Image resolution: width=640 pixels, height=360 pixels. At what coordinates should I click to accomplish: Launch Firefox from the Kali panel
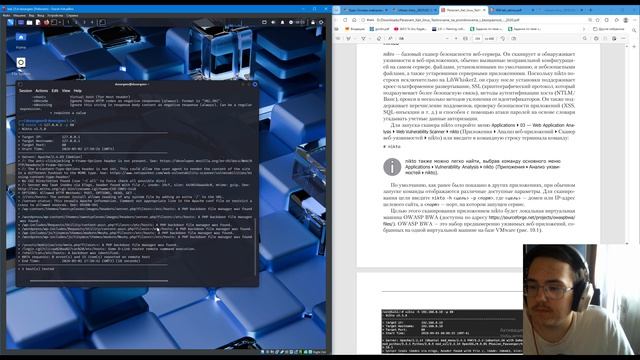point(46,22)
